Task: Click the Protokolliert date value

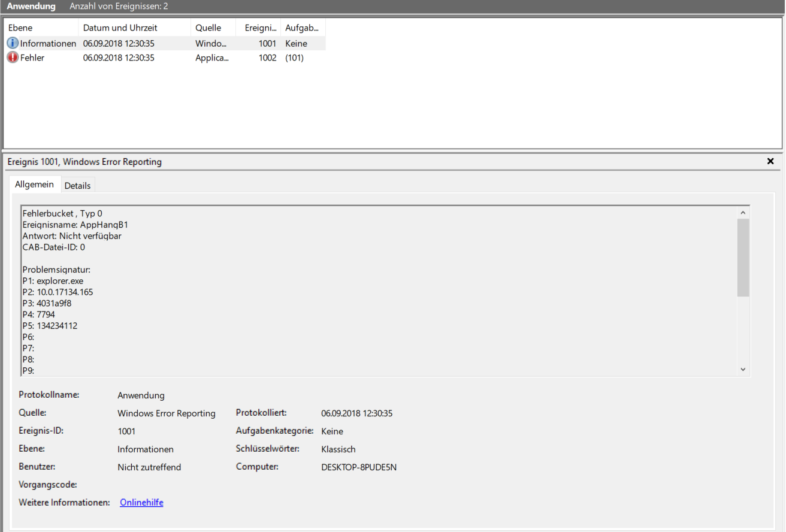Action: pyautogui.click(x=357, y=413)
